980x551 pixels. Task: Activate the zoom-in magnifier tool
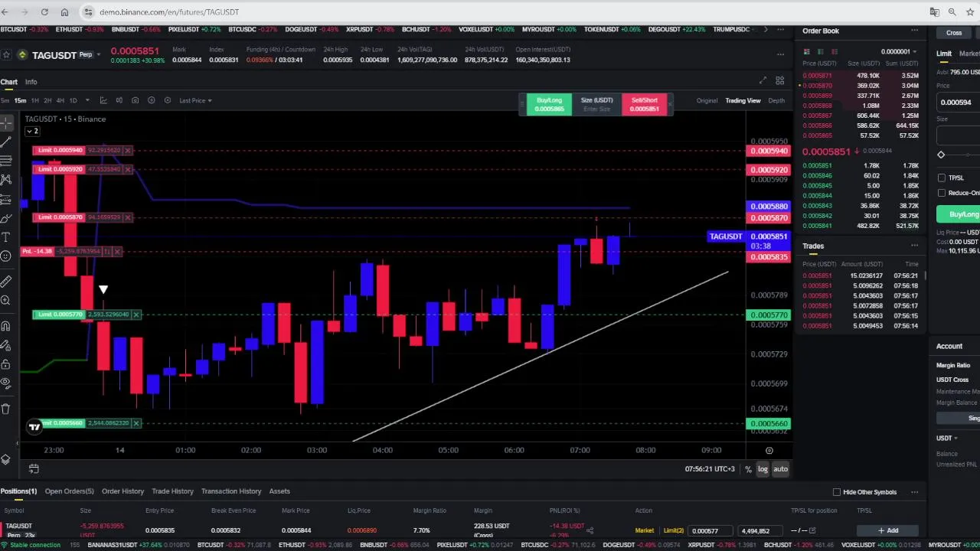pyautogui.click(x=6, y=301)
